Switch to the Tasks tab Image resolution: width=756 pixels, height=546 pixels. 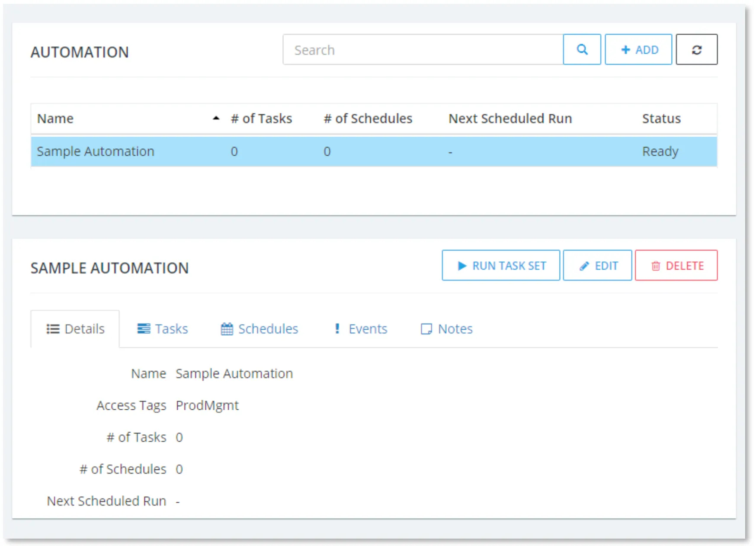pos(163,329)
